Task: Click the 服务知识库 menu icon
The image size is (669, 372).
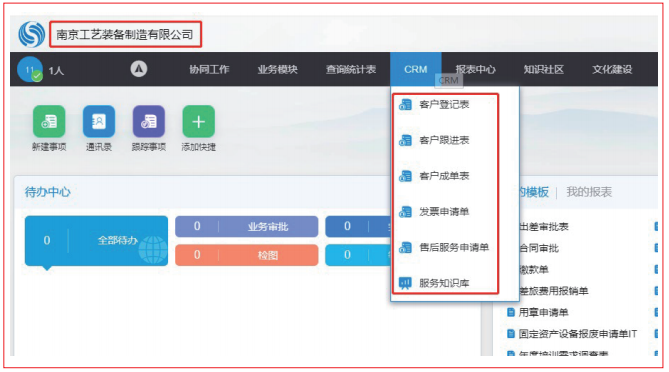Action: click(x=405, y=283)
